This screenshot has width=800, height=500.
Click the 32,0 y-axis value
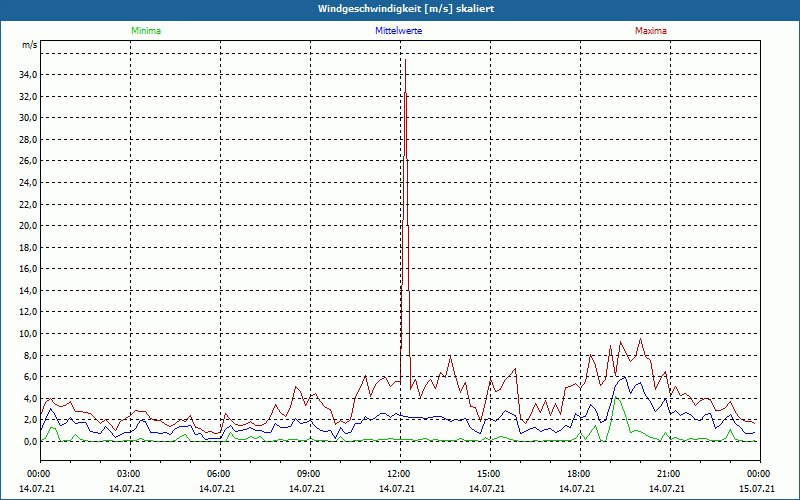coord(28,96)
